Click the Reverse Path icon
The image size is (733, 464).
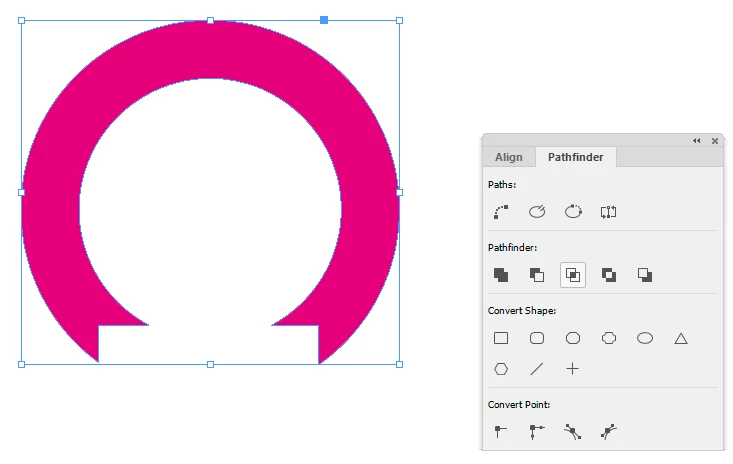pyautogui.click(x=609, y=212)
